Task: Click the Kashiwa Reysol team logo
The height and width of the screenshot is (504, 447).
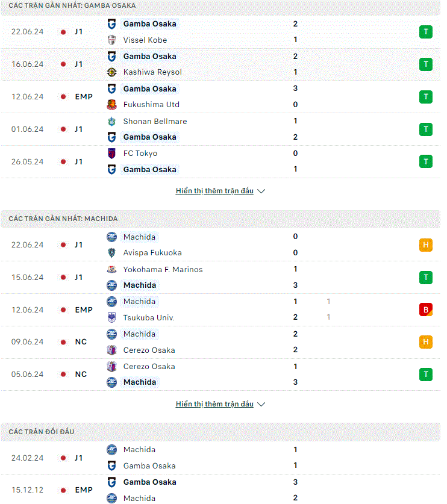Action: pyautogui.click(x=111, y=72)
